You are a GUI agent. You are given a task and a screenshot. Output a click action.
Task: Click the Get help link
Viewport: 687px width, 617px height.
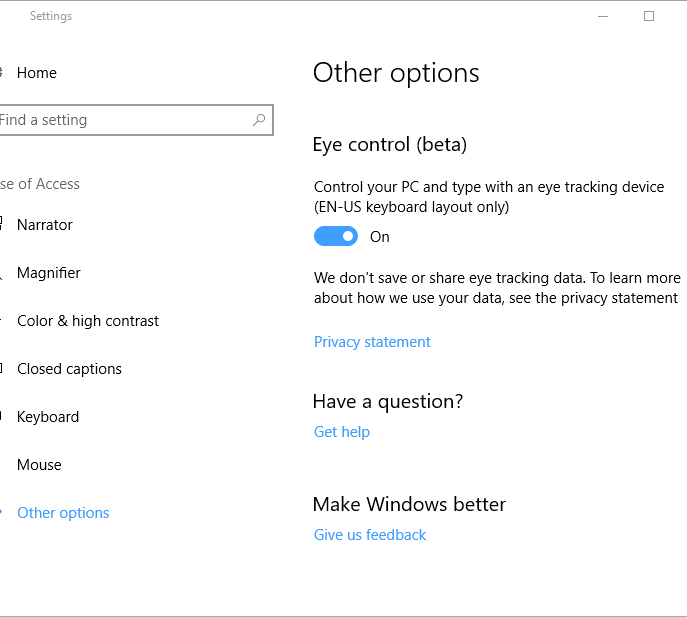(342, 432)
